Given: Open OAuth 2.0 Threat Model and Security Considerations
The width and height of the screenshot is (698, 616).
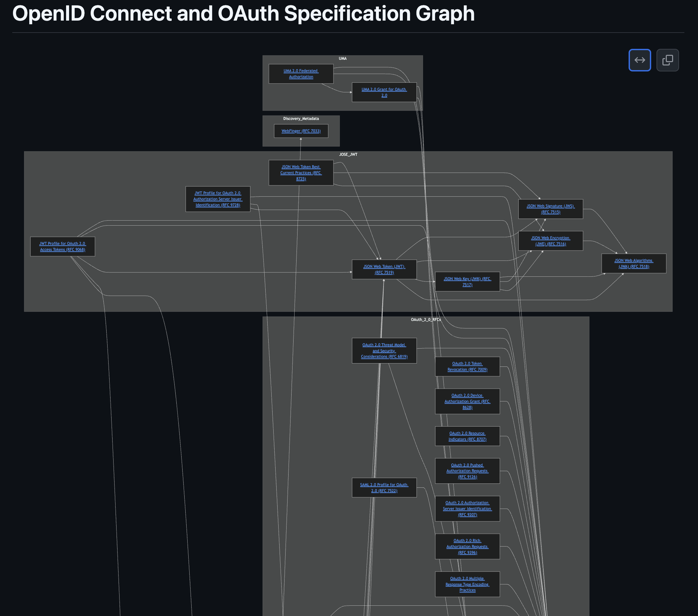Looking at the screenshot, I should [x=384, y=351].
